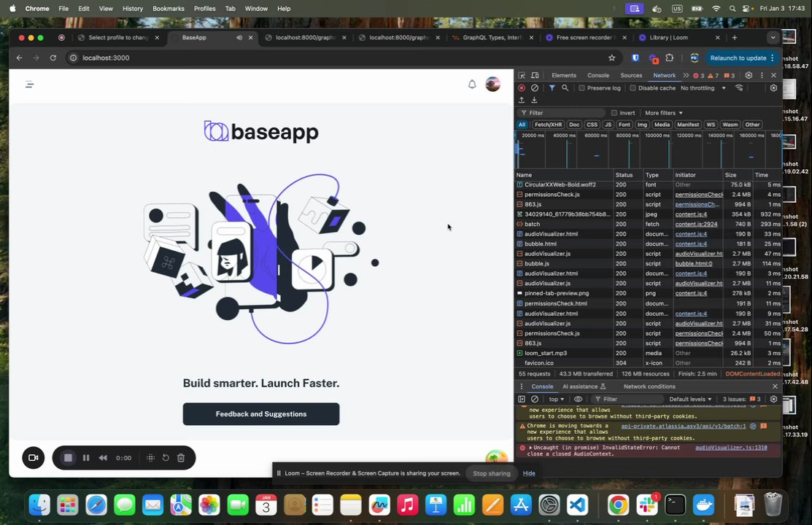812x525 pixels.
Task: Export HAR with the download icon
Action: tap(534, 100)
